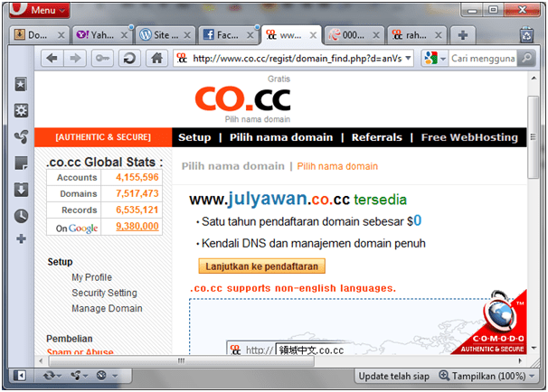This screenshot has width=548, height=392.
Task: Toggle the side panel button in status bar
Action: click(20, 375)
